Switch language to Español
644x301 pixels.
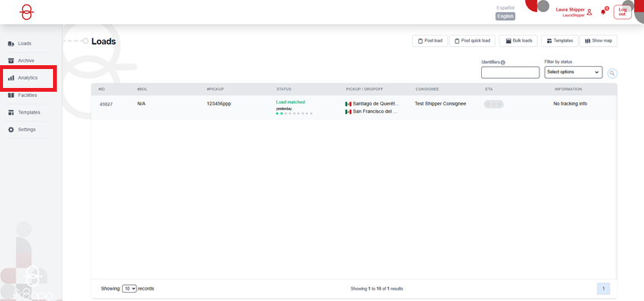pos(505,8)
